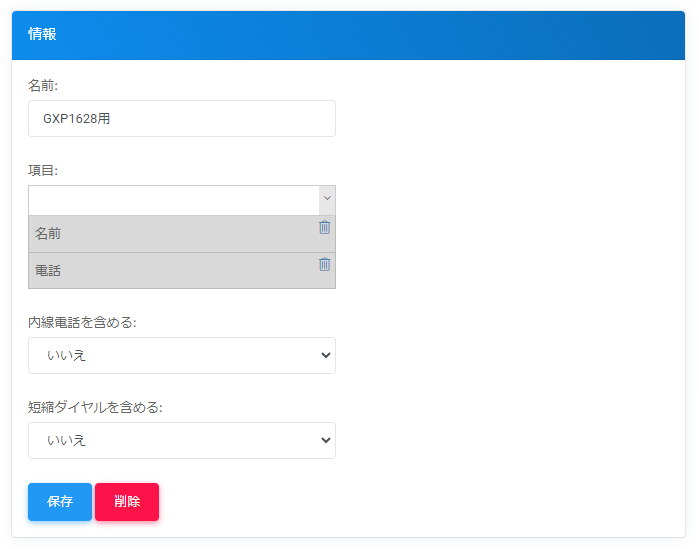Click the いいえ value under 短縮ダイヤルを含める
Viewport: 699px width, 549px height.
(x=67, y=440)
